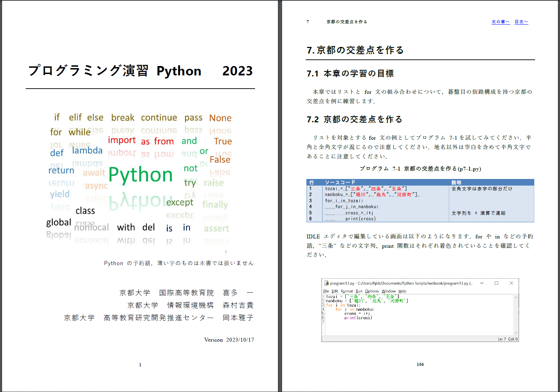Click the maximize icon of the IDLE window
The width and height of the screenshot is (560, 392).
point(496,283)
